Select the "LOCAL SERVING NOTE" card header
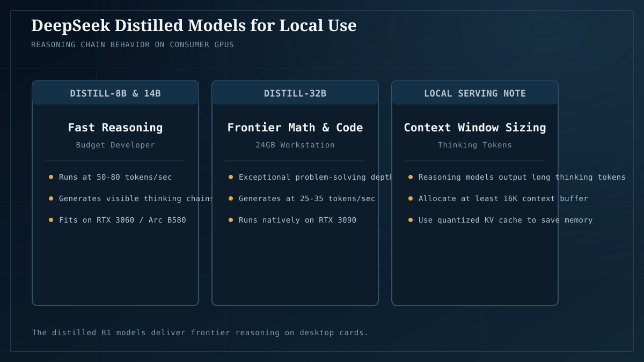 pos(475,93)
